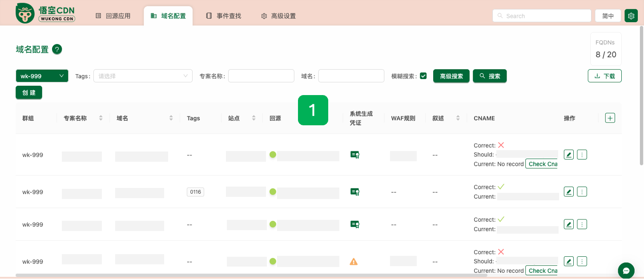The height and width of the screenshot is (279, 644).
Task: Open the 事件查找 tab
Action: [223, 16]
